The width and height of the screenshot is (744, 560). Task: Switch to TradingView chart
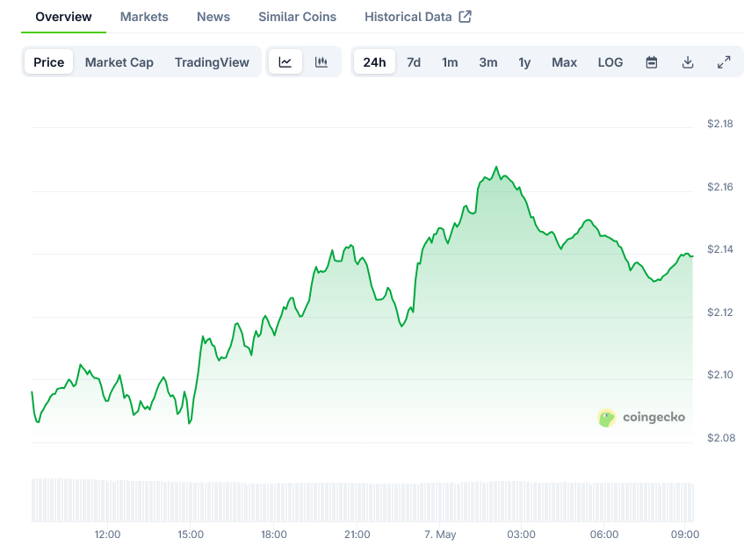(x=212, y=62)
